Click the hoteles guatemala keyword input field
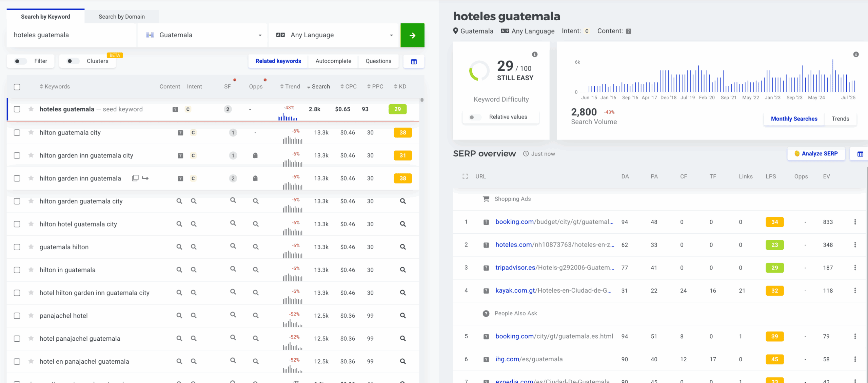868x383 pixels. 71,35
